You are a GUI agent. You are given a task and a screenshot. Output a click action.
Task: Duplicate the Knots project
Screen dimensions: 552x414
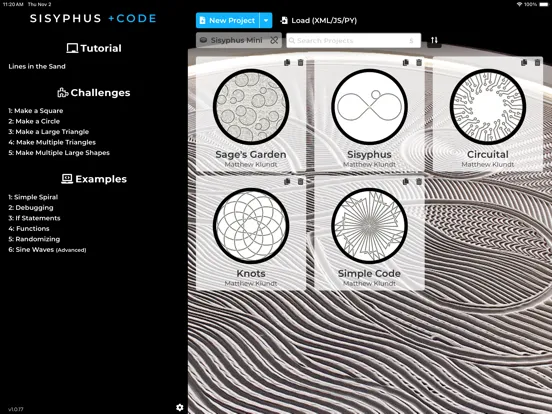[287, 182]
